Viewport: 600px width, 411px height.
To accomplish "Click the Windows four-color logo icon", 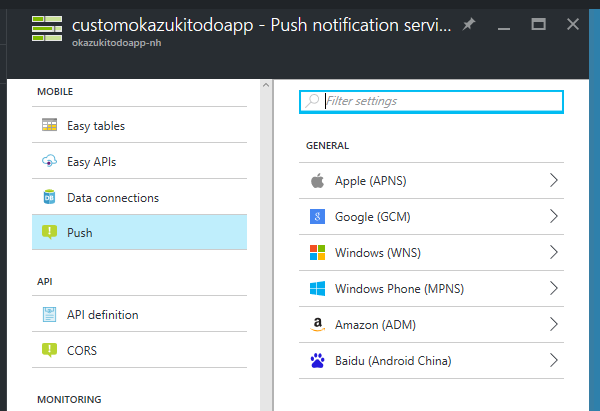I will coord(317,253).
